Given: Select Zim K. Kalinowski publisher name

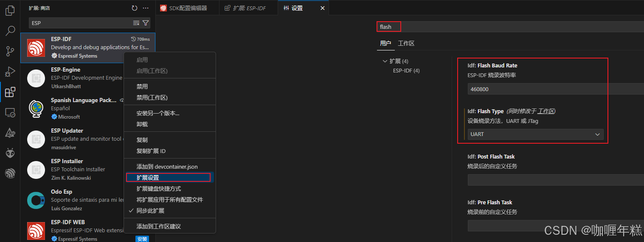Looking at the screenshot, I should click(x=71, y=178).
